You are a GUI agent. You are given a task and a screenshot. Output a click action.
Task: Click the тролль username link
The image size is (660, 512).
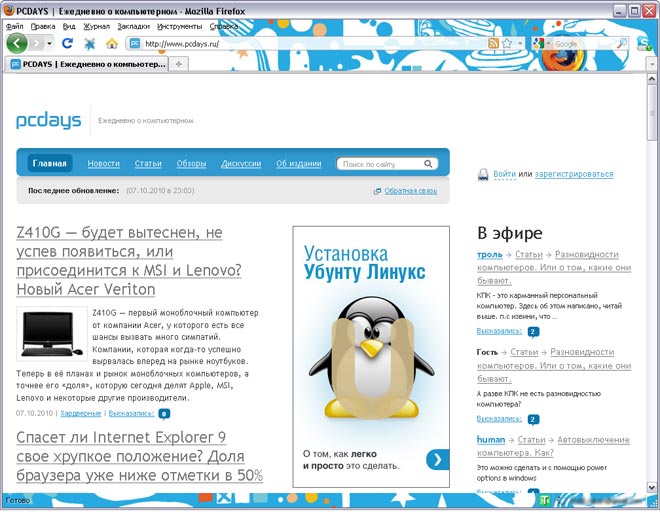[x=490, y=254]
